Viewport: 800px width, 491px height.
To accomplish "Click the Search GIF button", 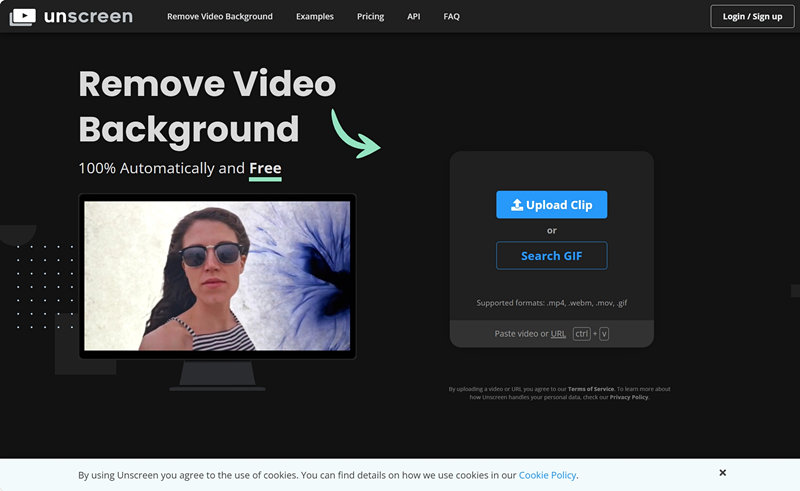I will click(552, 256).
